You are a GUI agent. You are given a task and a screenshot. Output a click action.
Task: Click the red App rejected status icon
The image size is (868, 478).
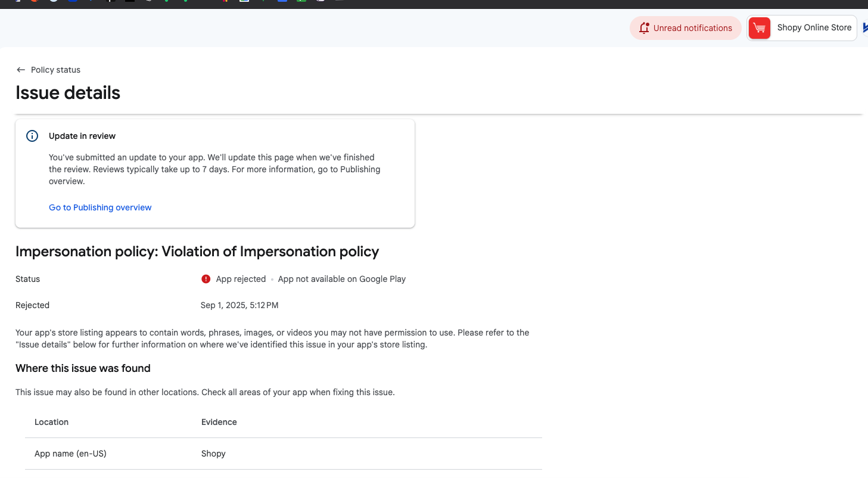(x=206, y=279)
